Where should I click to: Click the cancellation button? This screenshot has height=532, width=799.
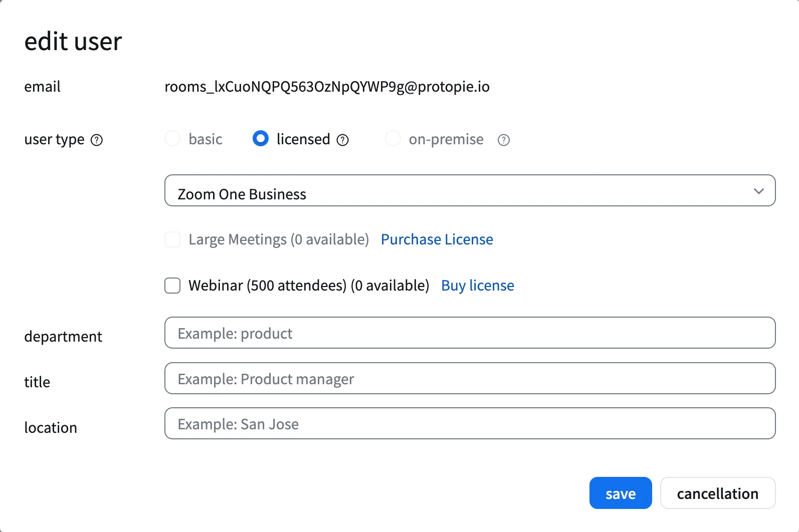[x=717, y=493]
